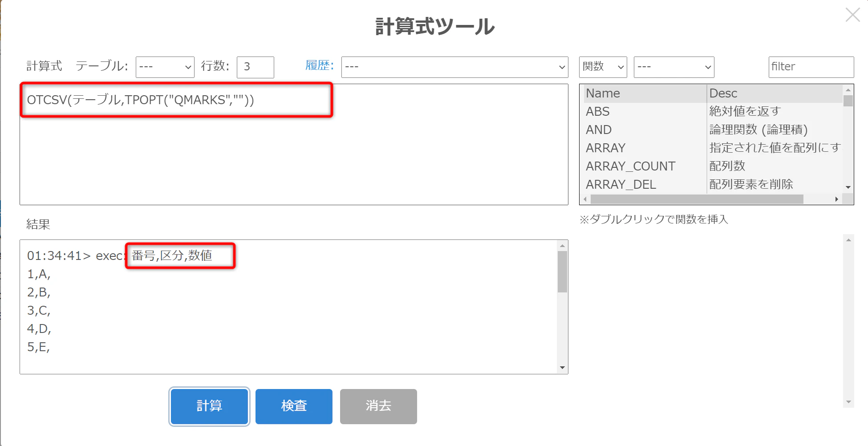Click the function list right scroll arrow
The height and width of the screenshot is (446, 868).
(837, 199)
